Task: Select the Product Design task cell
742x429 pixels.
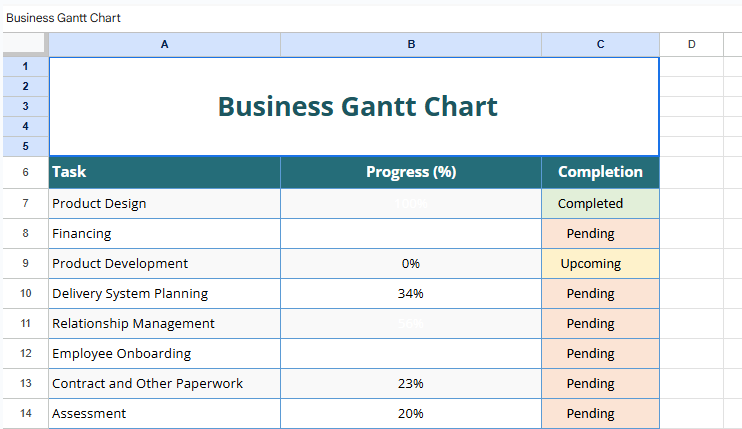Action: [x=164, y=204]
